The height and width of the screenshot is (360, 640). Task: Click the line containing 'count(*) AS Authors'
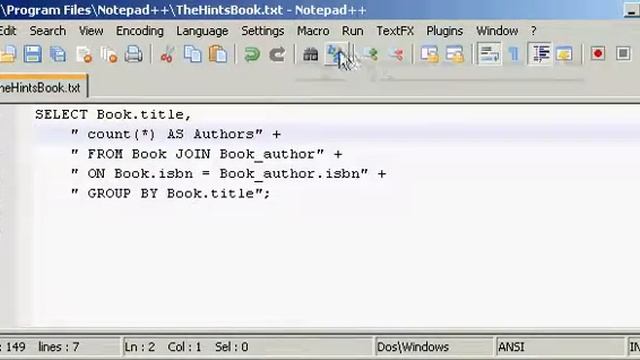[x=176, y=134]
